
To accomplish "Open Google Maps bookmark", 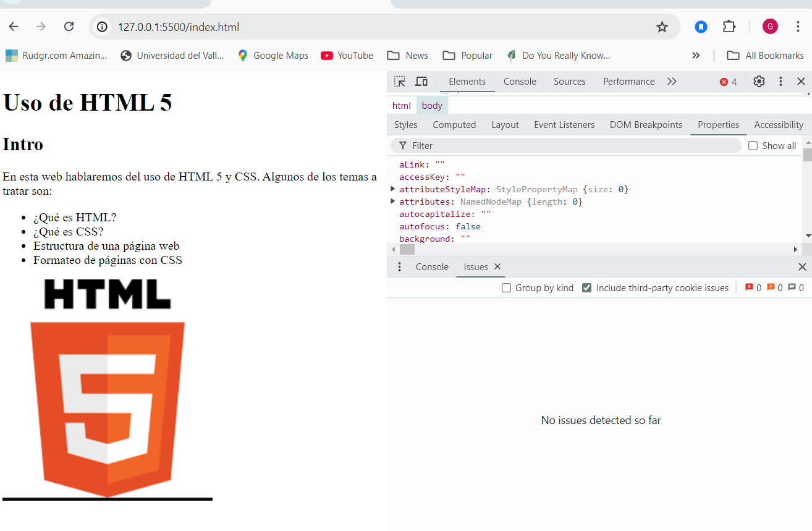I will pos(273,56).
